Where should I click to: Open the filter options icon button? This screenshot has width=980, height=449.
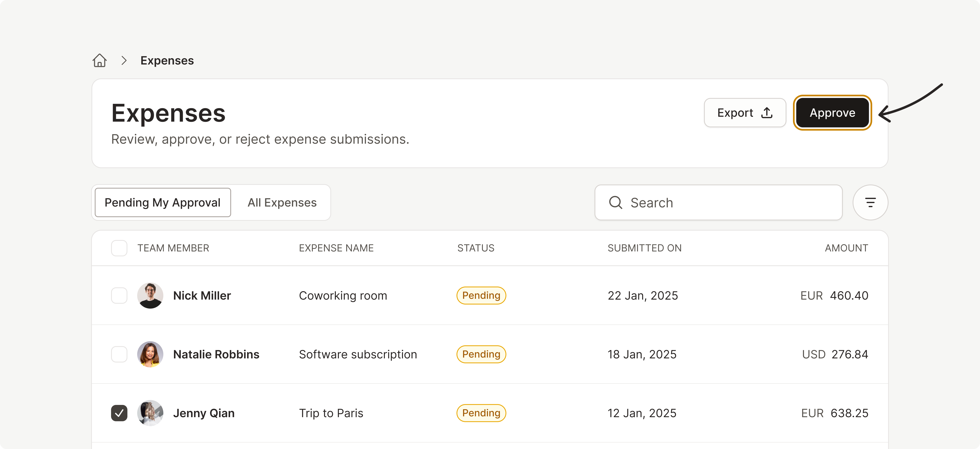pos(870,202)
